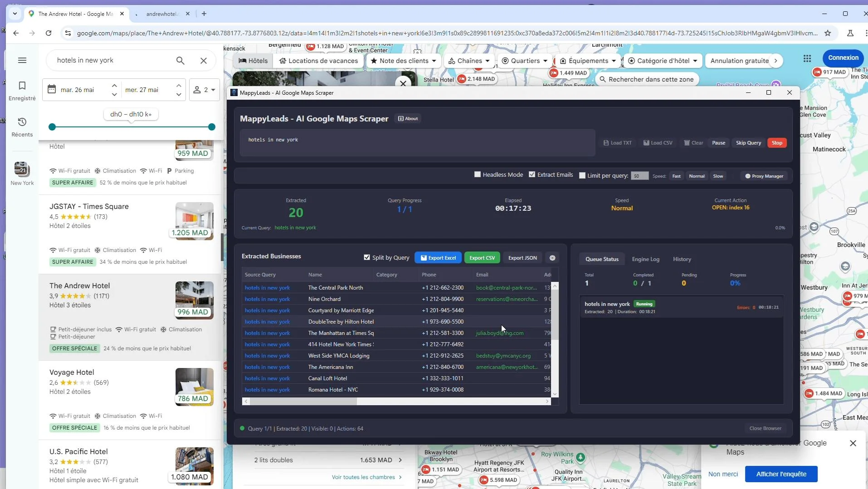Open a new browser tab
The width and height of the screenshot is (868, 489).
click(204, 14)
